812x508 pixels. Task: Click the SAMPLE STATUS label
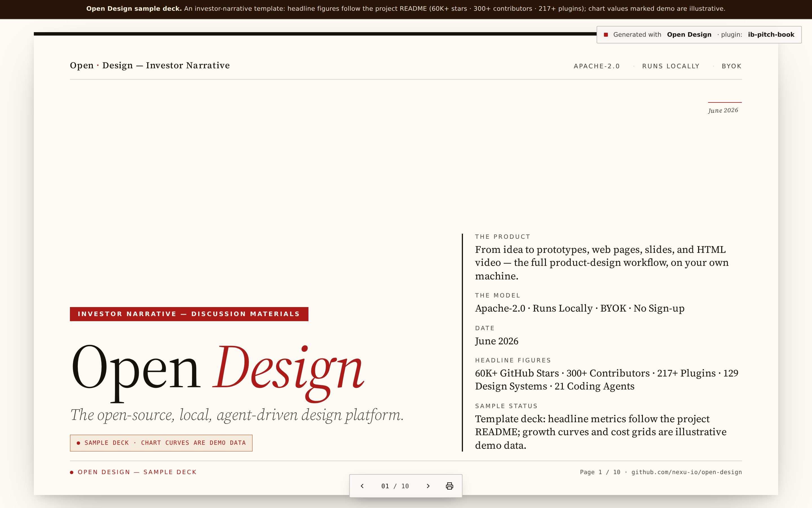[506, 406]
